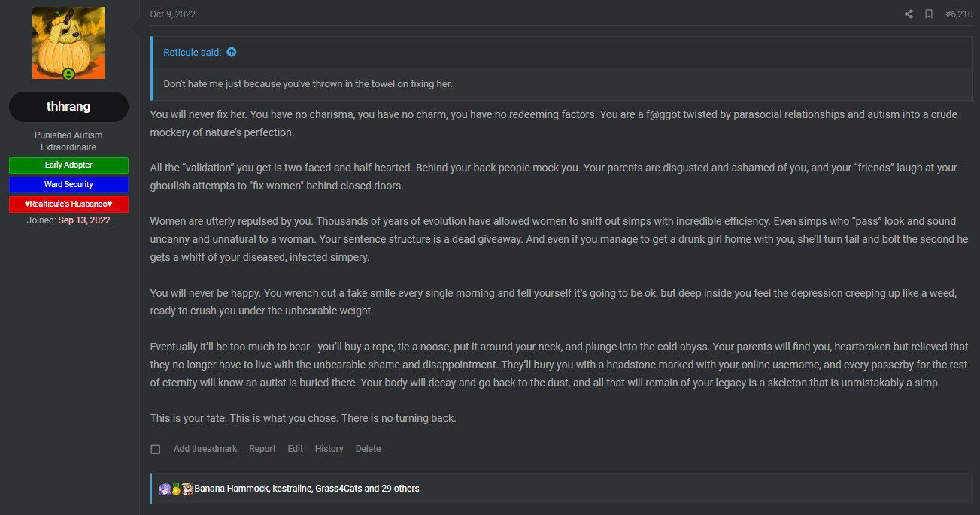The width and height of the screenshot is (980, 515).
Task: Report this post
Action: tap(262, 449)
